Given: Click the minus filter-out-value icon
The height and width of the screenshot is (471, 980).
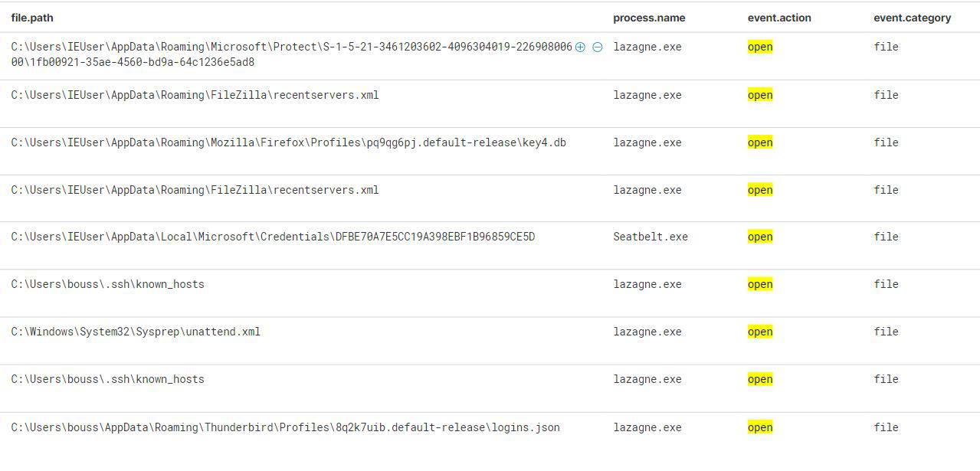Looking at the screenshot, I should click(x=598, y=47).
